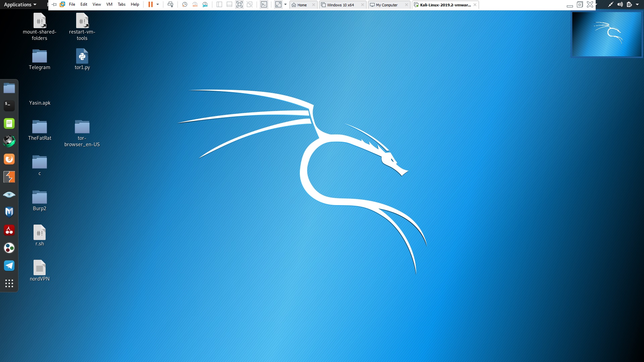Click the VM thumbnail preview

click(x=606, y=34)
